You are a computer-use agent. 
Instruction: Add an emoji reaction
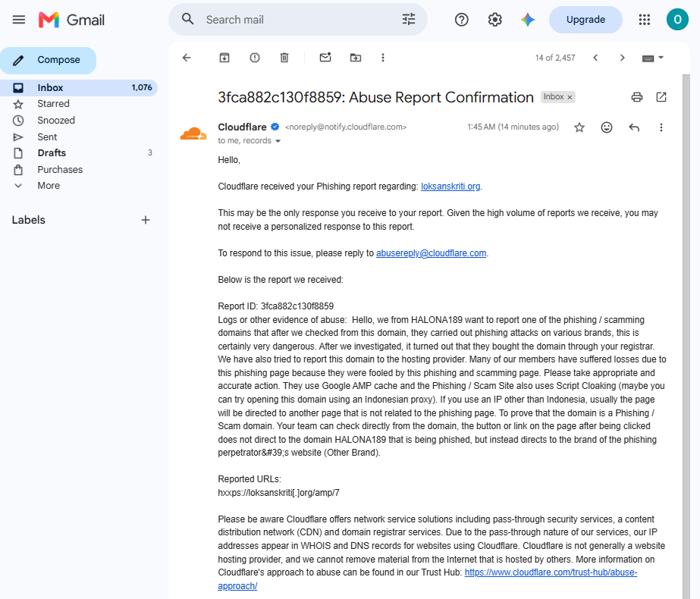pos(607,127)
